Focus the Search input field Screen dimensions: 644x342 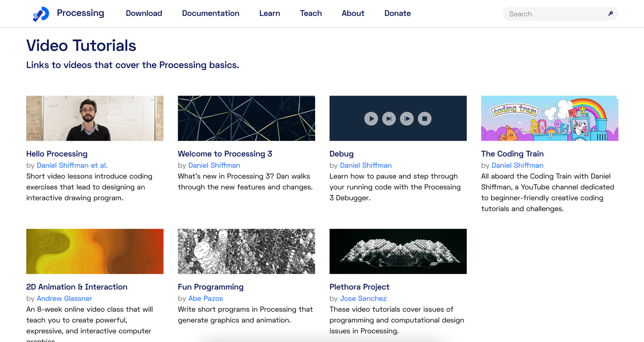pos(561,14)
